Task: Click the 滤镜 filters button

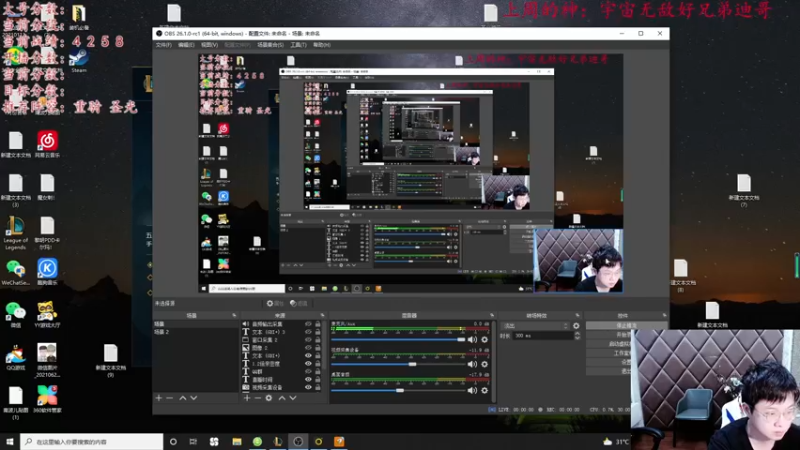Action: coord(299,304)
